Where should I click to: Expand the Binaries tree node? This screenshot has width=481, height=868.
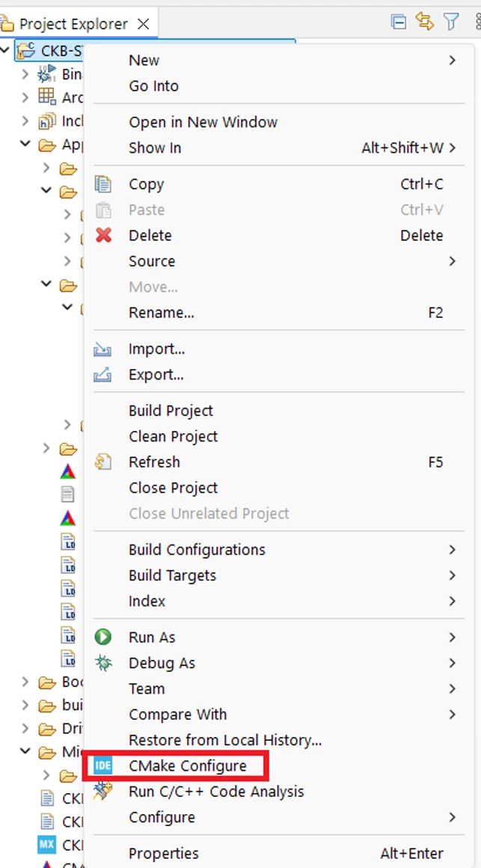pyautogui.click(x=25, y=73)
